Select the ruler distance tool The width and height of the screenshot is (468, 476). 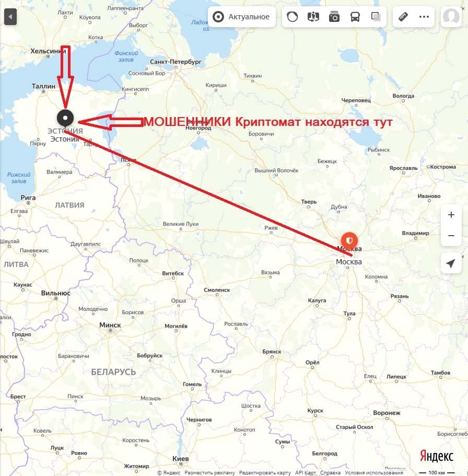(403, 17)
